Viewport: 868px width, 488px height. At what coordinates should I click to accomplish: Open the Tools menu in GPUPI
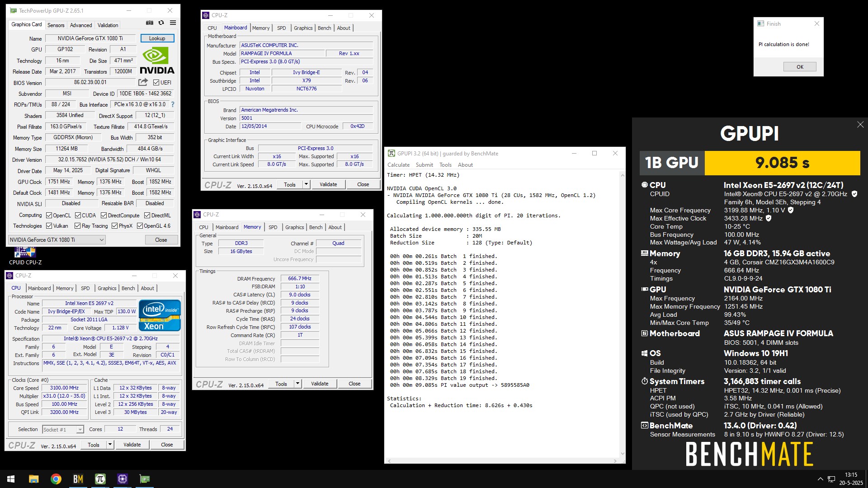pos(445,165)
